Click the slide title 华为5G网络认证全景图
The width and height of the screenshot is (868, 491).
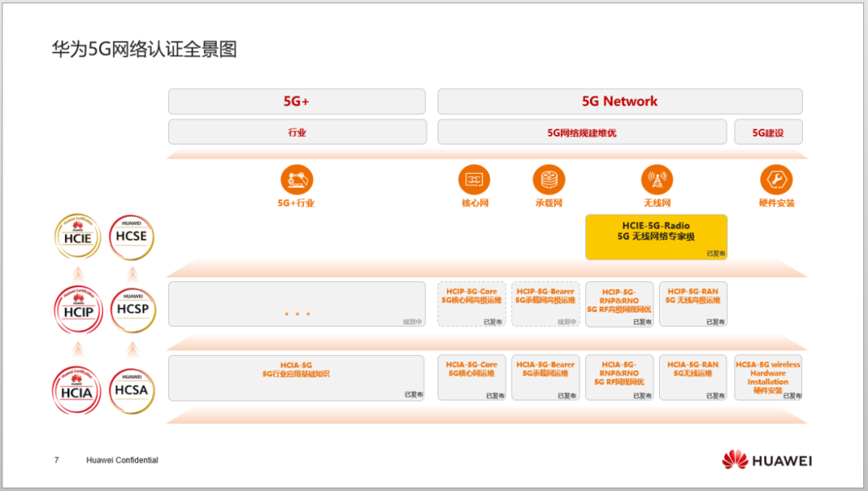click(145, 49)
